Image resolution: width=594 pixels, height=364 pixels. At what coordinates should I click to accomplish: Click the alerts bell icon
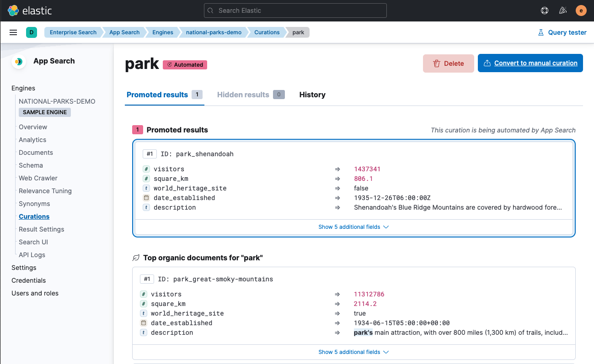pos(563,10)
